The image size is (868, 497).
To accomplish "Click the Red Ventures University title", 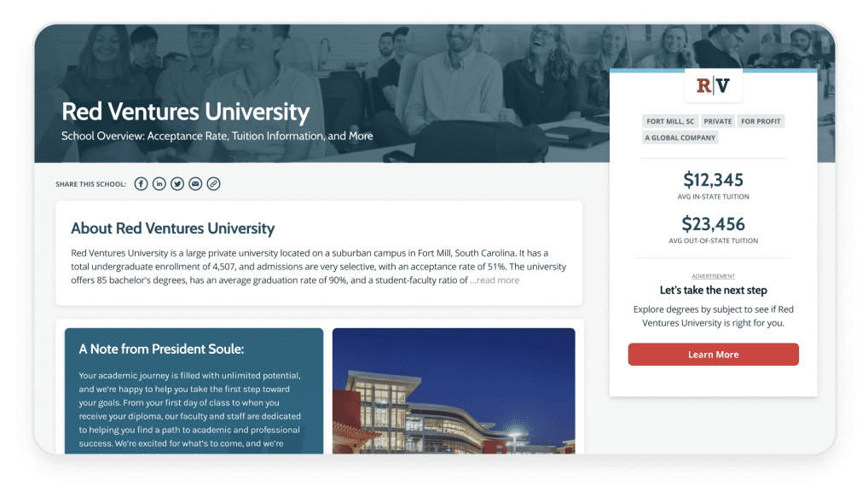I will pos(185,111).
